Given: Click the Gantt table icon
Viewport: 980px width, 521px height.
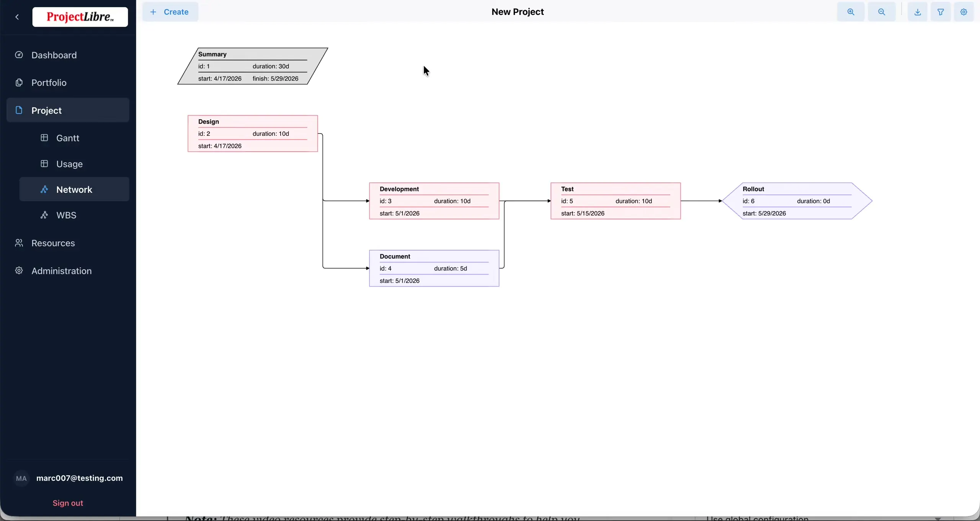Looking at the screenshot, I should click(44, 138).
